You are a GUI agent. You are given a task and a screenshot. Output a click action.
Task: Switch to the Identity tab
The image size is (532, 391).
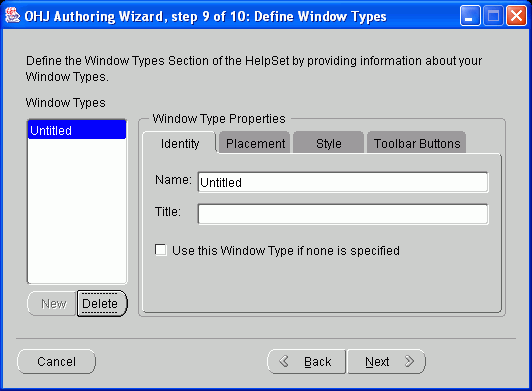179,143
